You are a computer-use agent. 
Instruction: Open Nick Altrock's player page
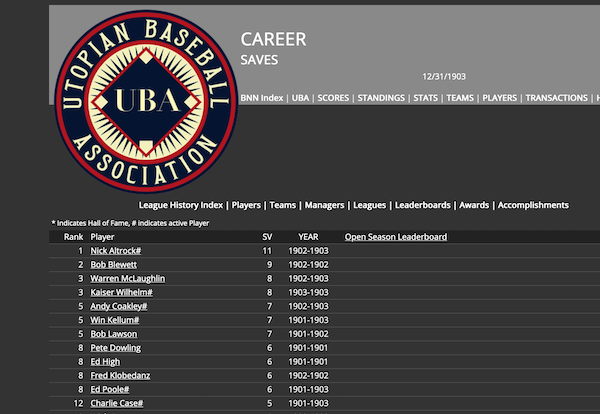click(x=116, y=250)
